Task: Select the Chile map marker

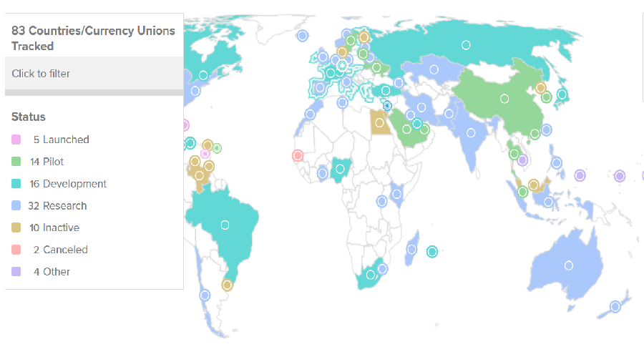Action: pos(205,295)
